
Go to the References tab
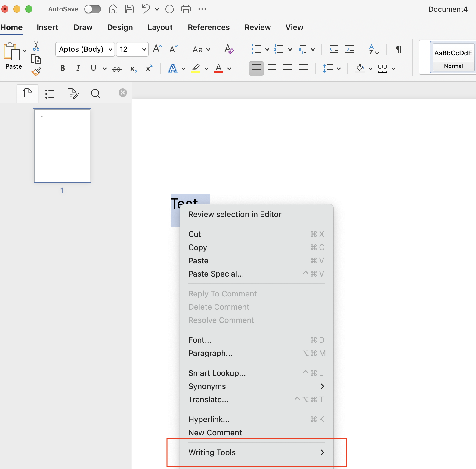pos(209,27)
